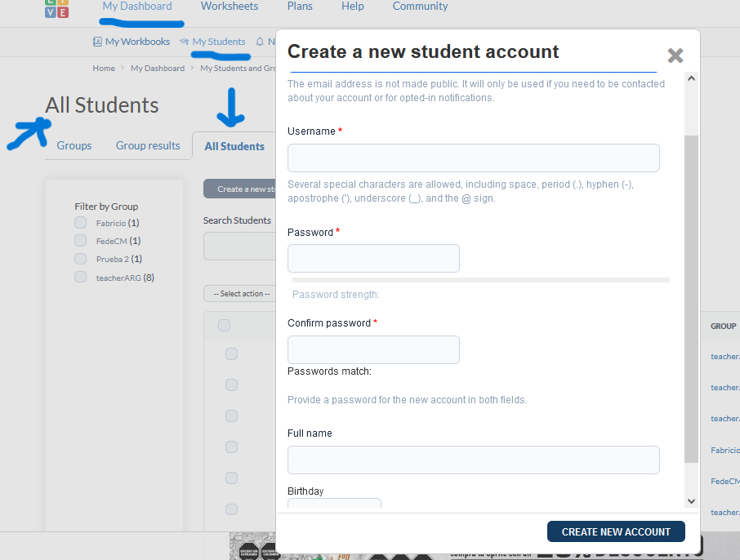Focus the Confirm password field

373,349
